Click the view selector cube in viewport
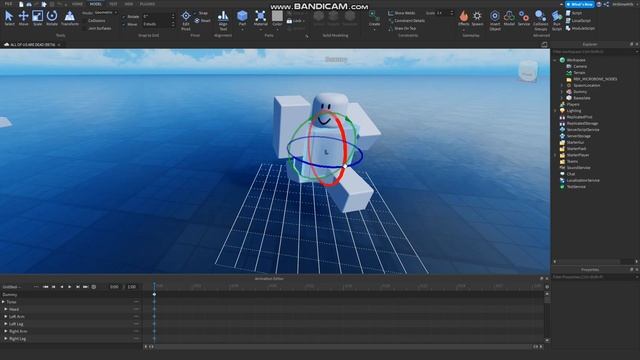640x360 pixels. pyautogui.click(x=528, y=71)
